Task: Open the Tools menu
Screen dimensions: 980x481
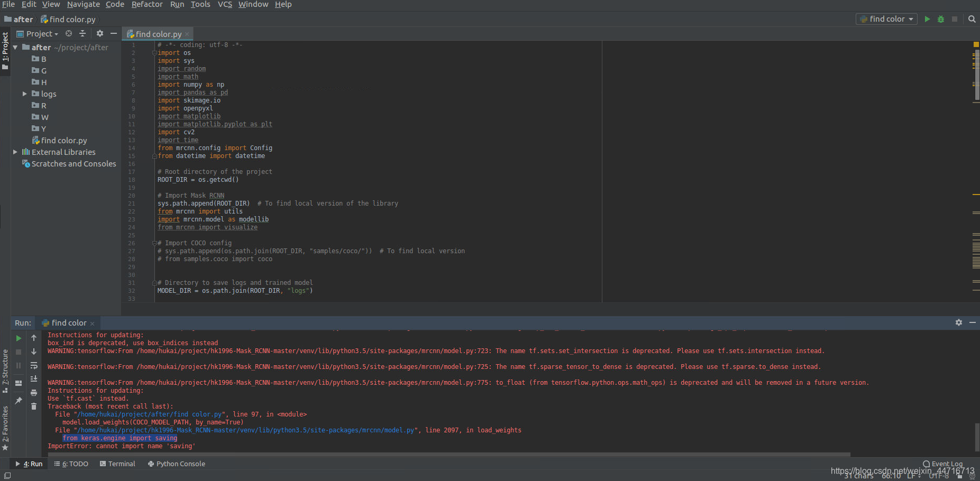Action: [200, 4]
